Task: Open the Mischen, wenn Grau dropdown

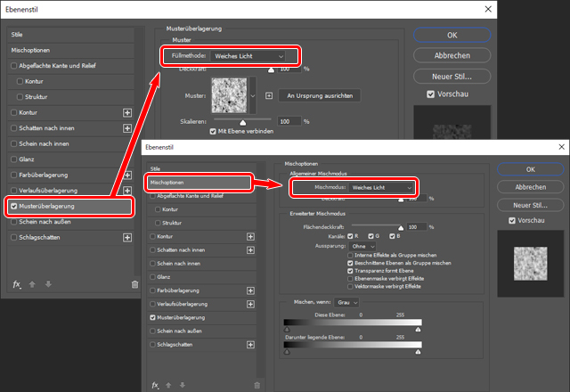Action: point(345,302)
